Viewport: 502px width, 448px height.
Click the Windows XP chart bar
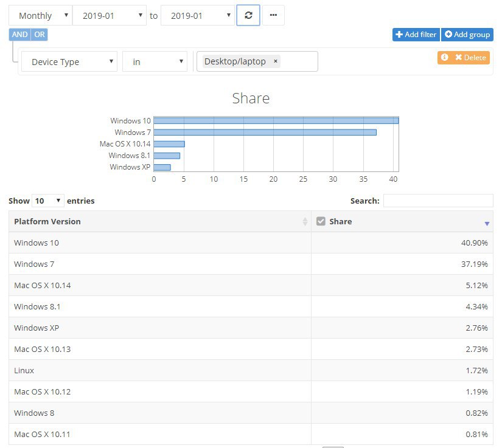tap(162, 167)
